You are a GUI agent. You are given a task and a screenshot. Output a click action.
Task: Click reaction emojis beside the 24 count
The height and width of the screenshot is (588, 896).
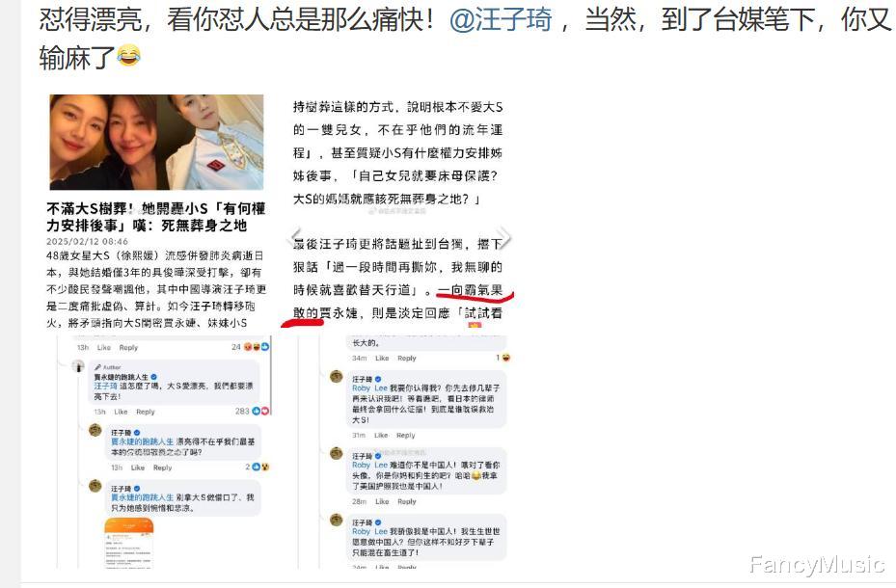coord(256,346)
